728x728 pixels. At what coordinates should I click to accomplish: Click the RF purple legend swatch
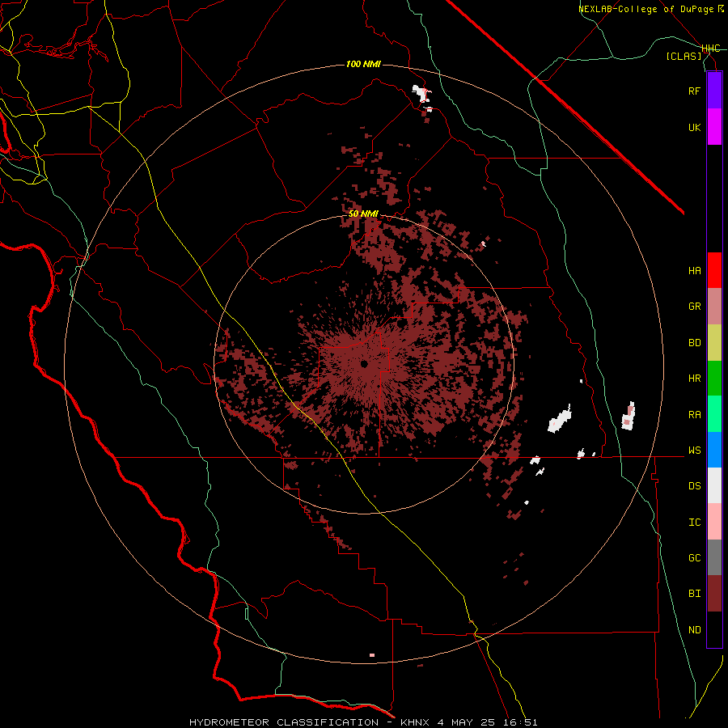pyautogui.click(x=714, y=91)
